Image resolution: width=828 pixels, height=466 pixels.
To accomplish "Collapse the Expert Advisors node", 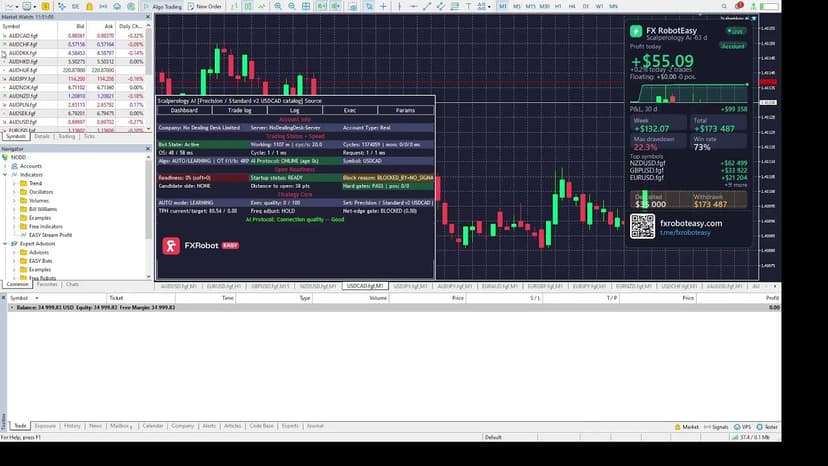I will [5, 244].
